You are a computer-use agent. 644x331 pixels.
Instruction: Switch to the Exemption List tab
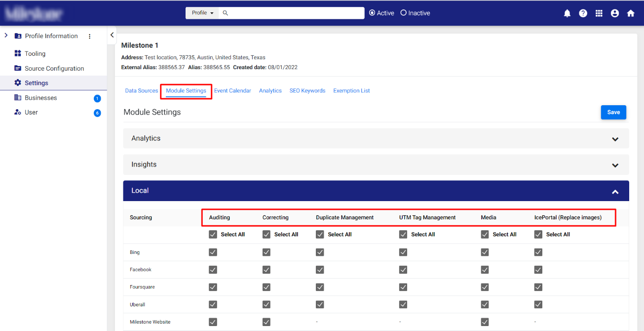351,91
